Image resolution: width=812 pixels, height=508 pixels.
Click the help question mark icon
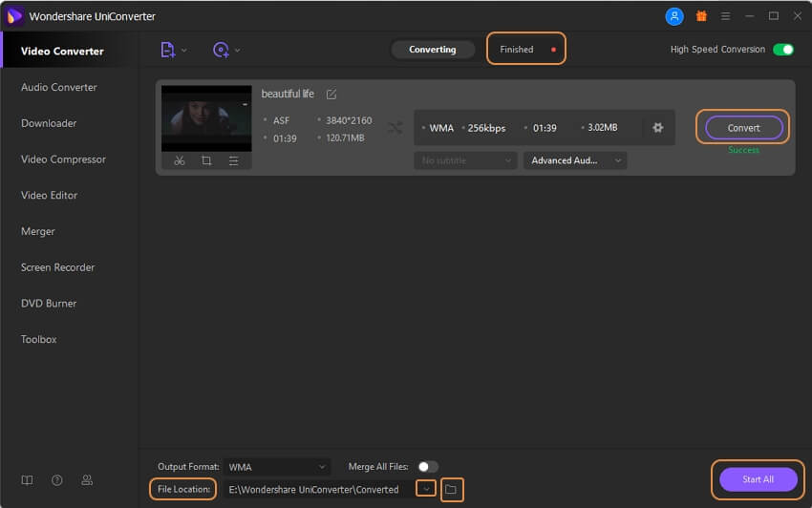coord(57,480)
